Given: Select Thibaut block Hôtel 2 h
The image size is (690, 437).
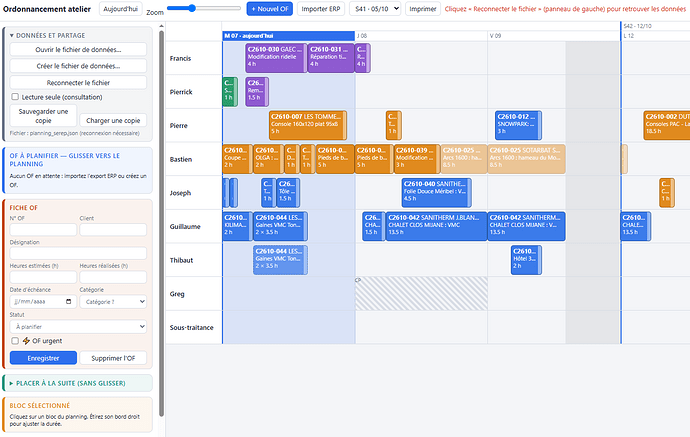Looking at the screenshot, I should pos(526,260).
